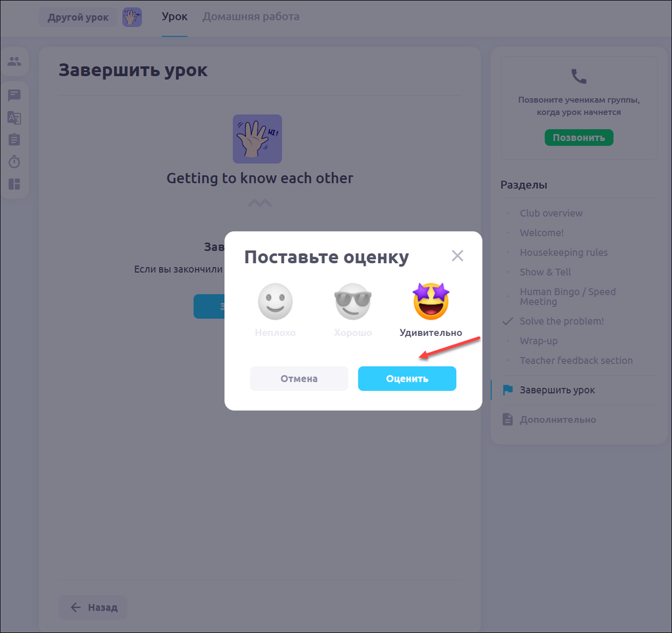Open the participants group icon
Screen dimensions: 672x633
coord(14,62)
